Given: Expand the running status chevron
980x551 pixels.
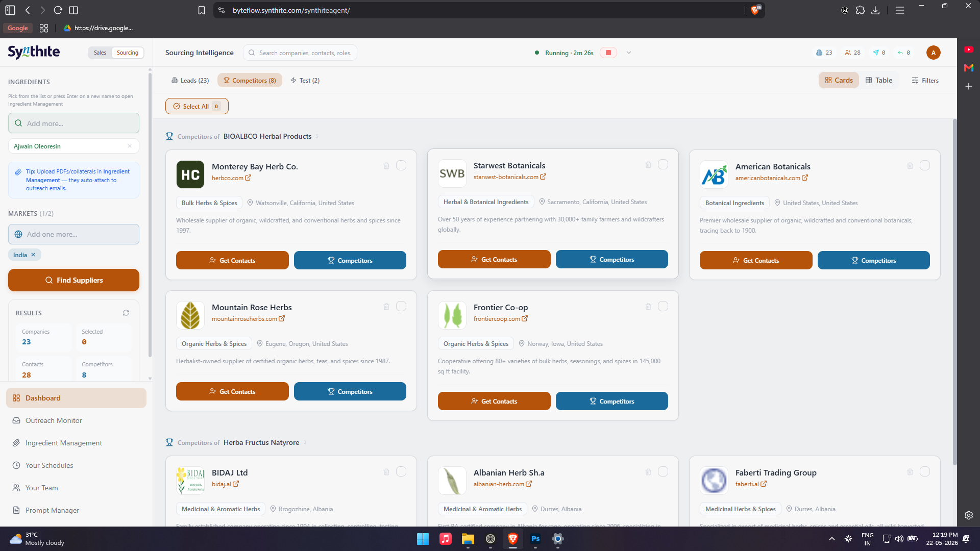Looking at the screenshot, I should (x=629, y=53).
